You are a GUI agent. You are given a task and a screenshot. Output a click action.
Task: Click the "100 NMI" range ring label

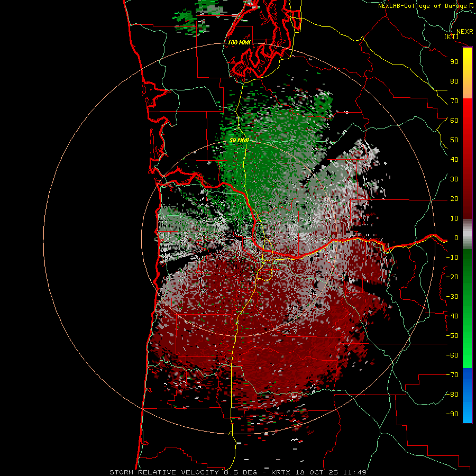click(x=239, y=42)
